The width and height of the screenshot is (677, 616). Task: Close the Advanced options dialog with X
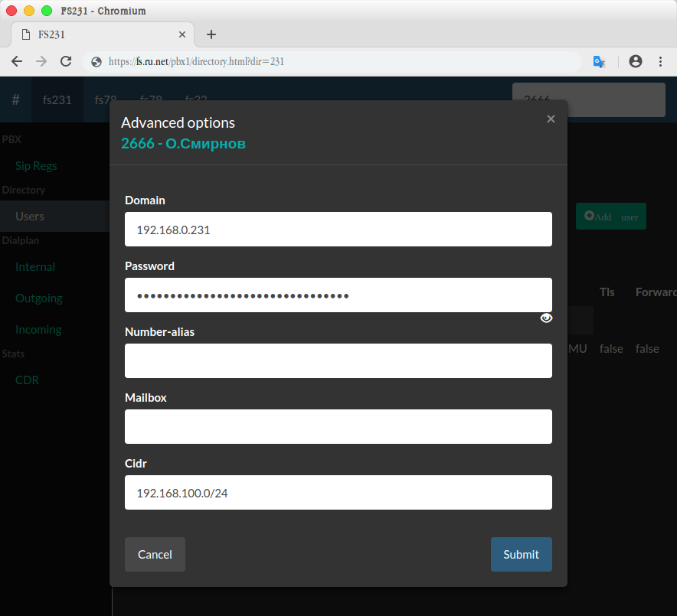pos(551,119)
